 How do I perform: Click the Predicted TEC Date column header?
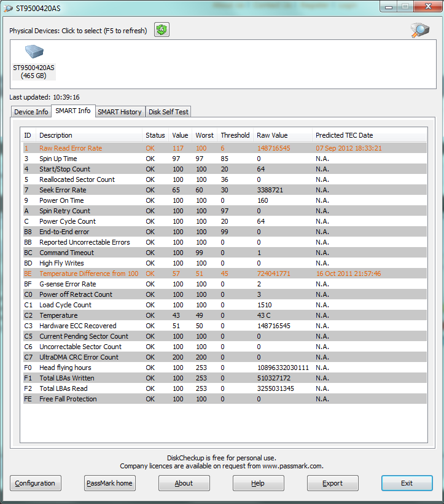[x=369, y=135]
